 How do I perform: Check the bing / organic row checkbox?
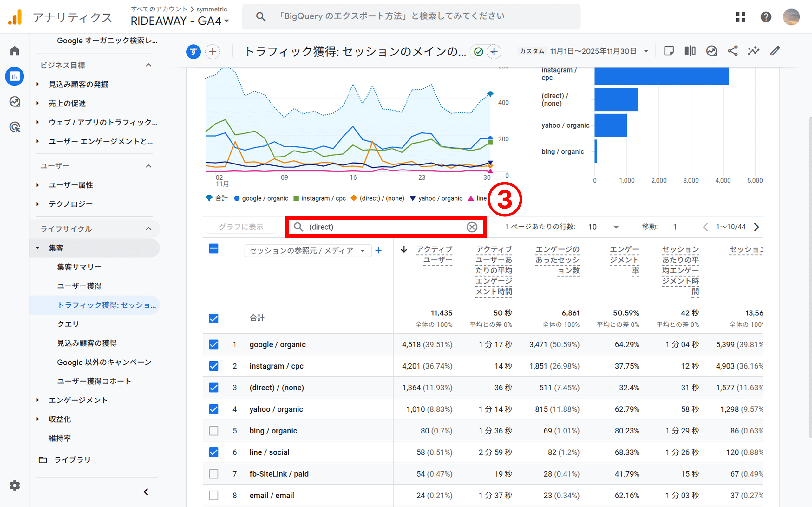coord(213,431)
